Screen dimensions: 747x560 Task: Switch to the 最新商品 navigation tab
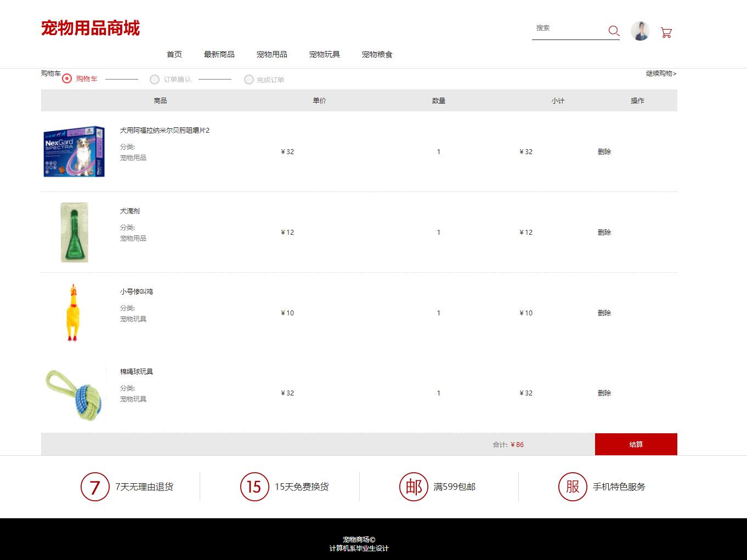219,54
